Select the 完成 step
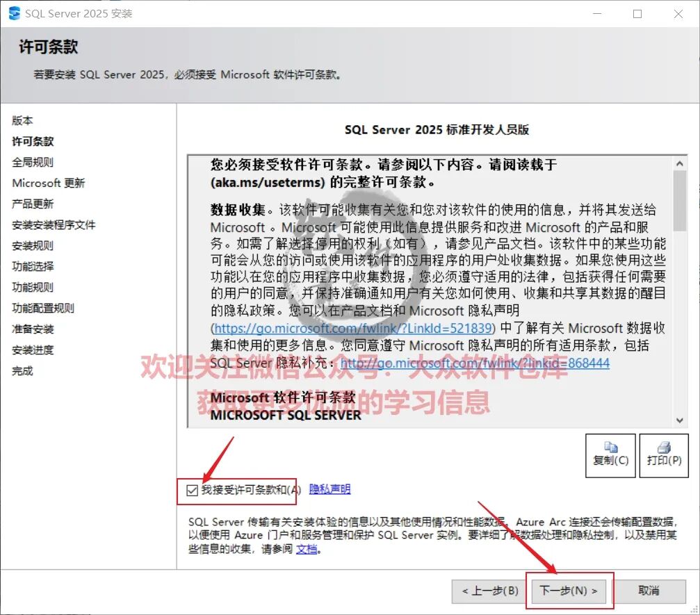The height and width of the screenshot is (615, 700). point(22,371)
